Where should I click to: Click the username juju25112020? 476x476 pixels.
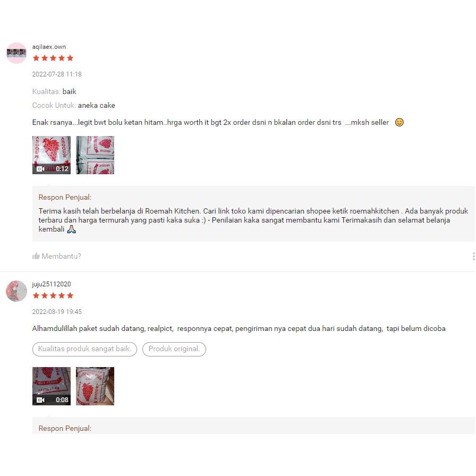[x=52, y=284]
